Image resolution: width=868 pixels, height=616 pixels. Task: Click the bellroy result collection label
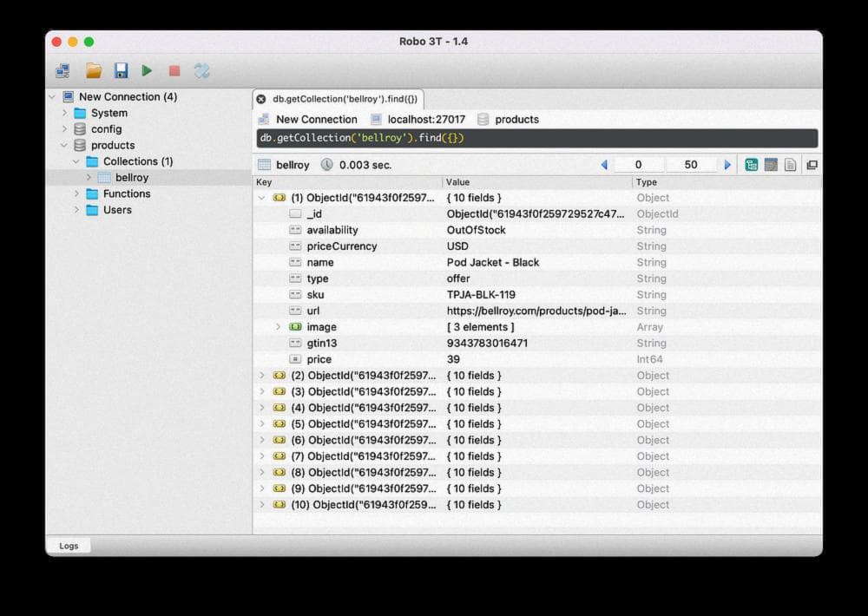tap(293, 165)
